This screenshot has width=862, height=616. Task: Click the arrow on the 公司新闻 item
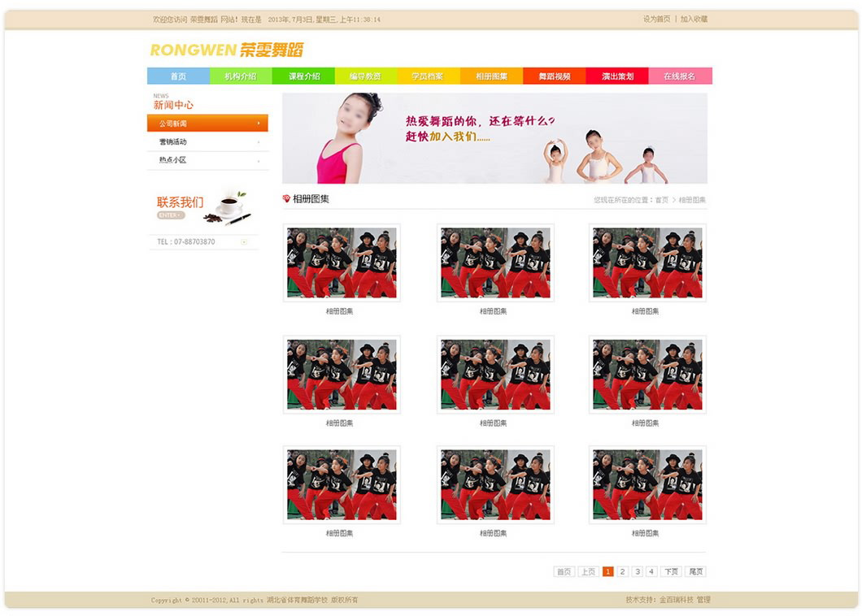[259, 123]
